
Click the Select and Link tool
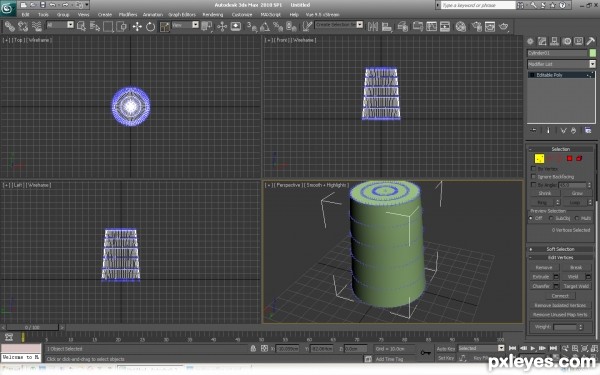(9, 26)
